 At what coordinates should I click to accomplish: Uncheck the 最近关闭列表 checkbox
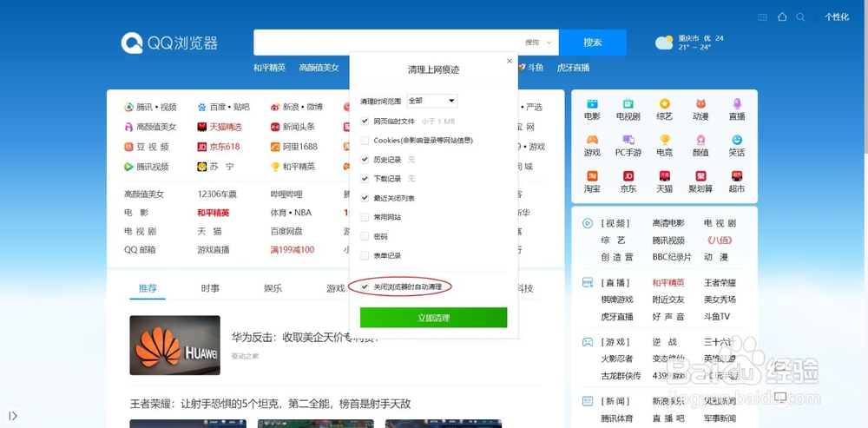tap(365, 198)
